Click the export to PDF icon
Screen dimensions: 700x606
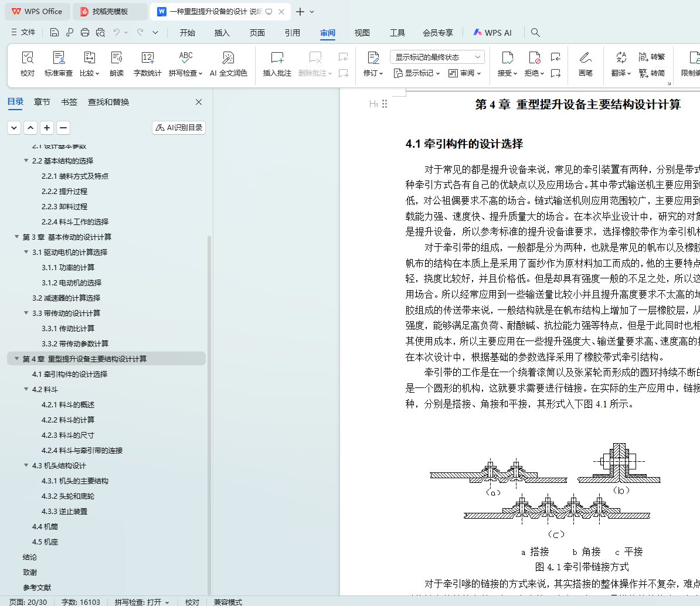pos(70,32)
